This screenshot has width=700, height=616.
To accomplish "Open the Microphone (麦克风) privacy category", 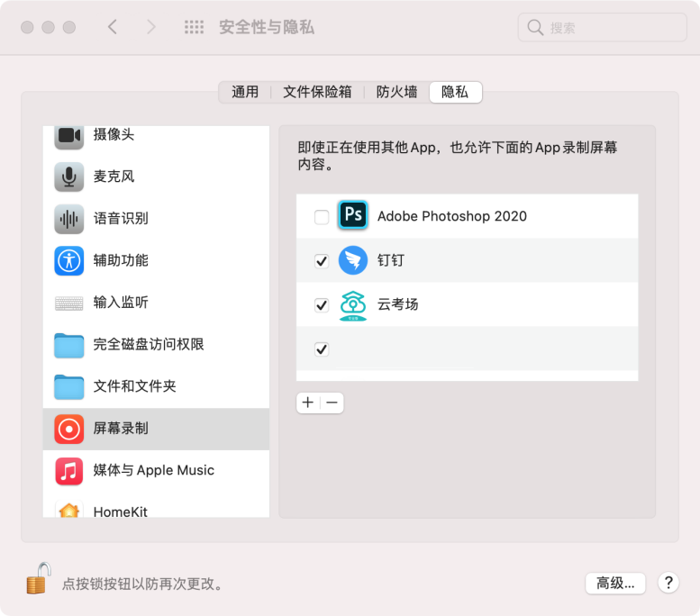I will tap(114, 177).
